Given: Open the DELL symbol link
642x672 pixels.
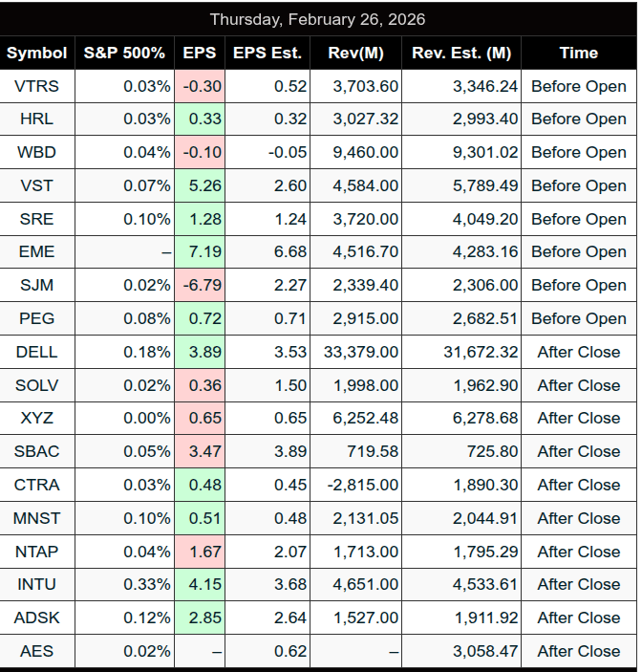Looking at the screenshot, I should 37,352.
